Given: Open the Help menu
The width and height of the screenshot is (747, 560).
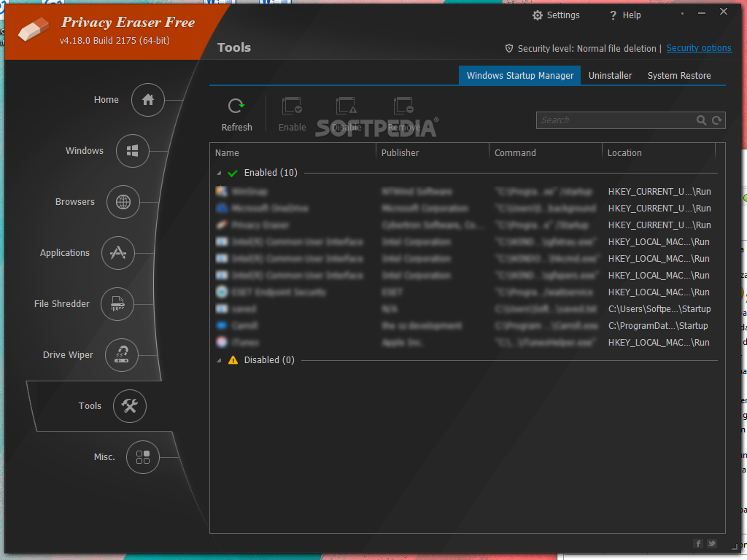Looking at the screenshot, I should tap(625, 15).
